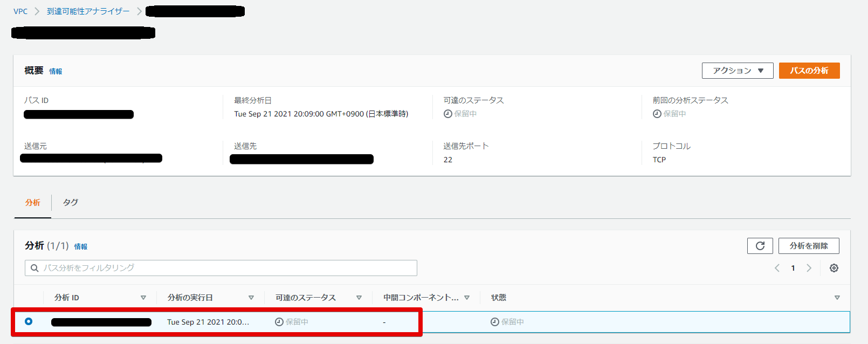868x344 pixels.
Task: Click the プロトコル value TCP
Action: pyautogui.click(x=659, y=160)
